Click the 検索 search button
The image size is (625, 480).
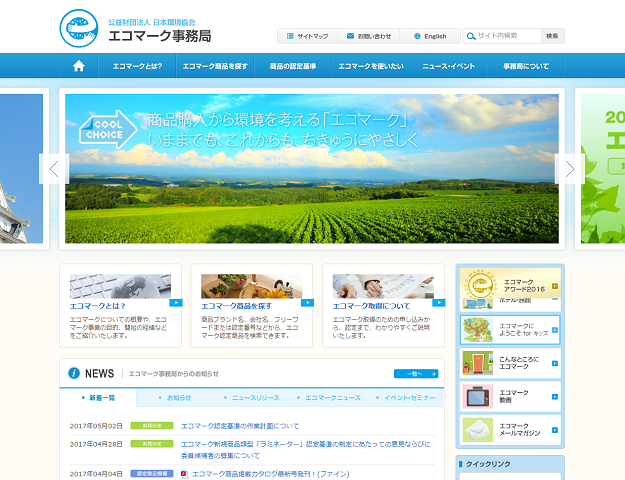[x=552, y=36]
